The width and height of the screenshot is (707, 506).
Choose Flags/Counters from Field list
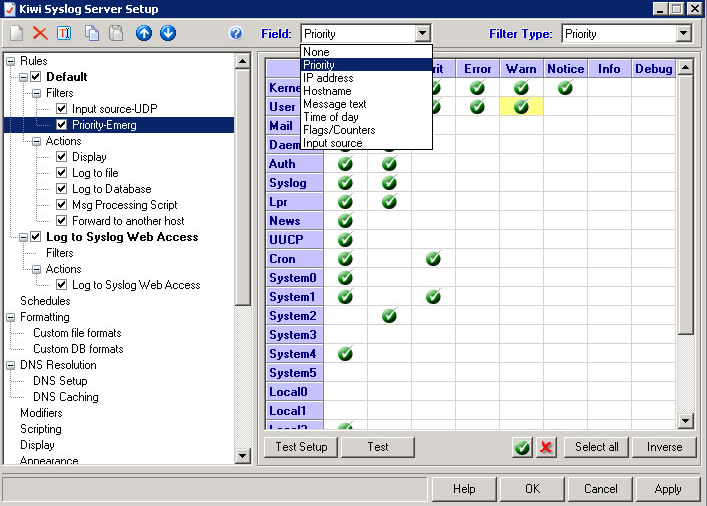pos(366,130)
